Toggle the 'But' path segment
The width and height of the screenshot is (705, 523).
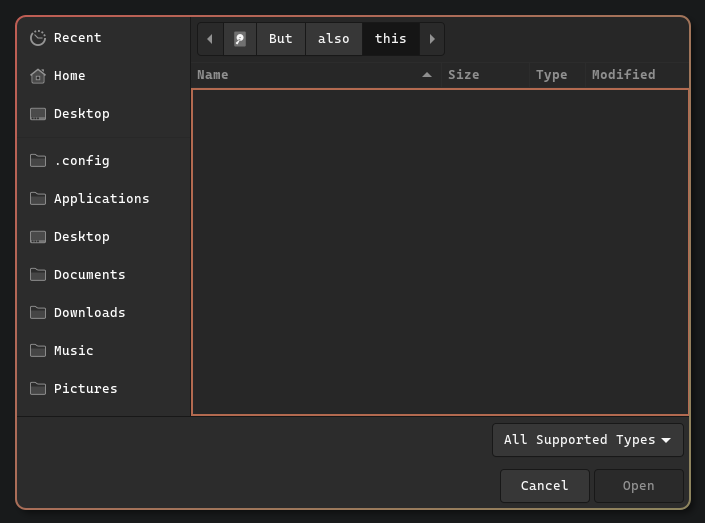[x=281, y=39]
